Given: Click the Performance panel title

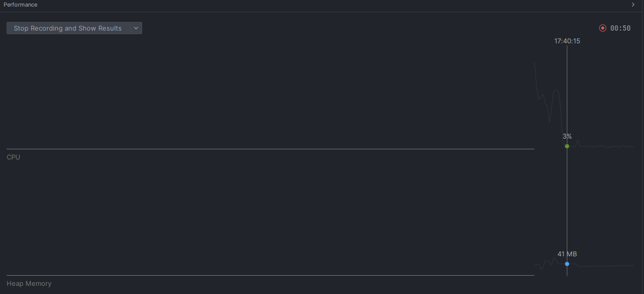Looking at the screenshot, I should [20, 5].
